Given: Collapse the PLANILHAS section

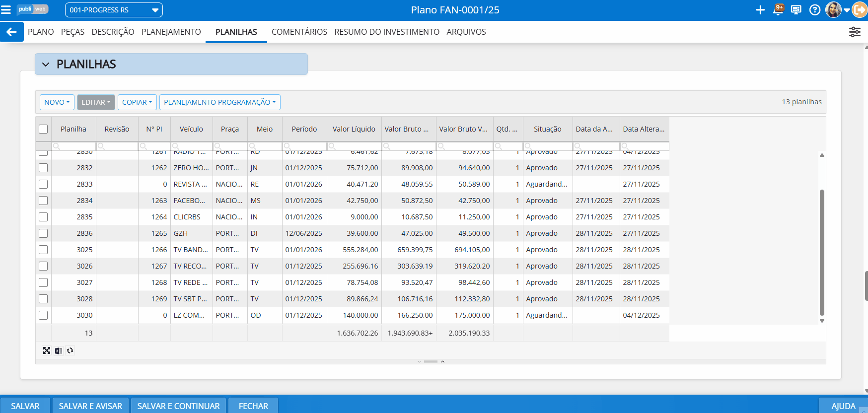Looking at the screenshot, I should [46, 65].
